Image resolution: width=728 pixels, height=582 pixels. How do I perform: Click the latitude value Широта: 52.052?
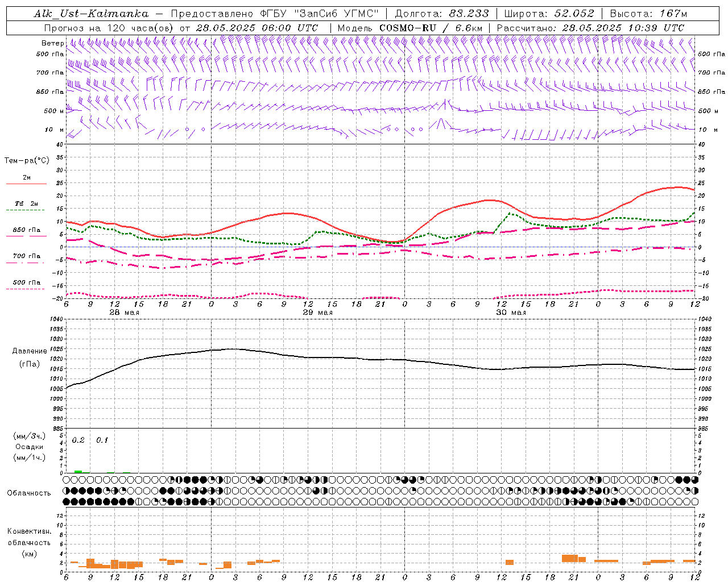point(549,14)
